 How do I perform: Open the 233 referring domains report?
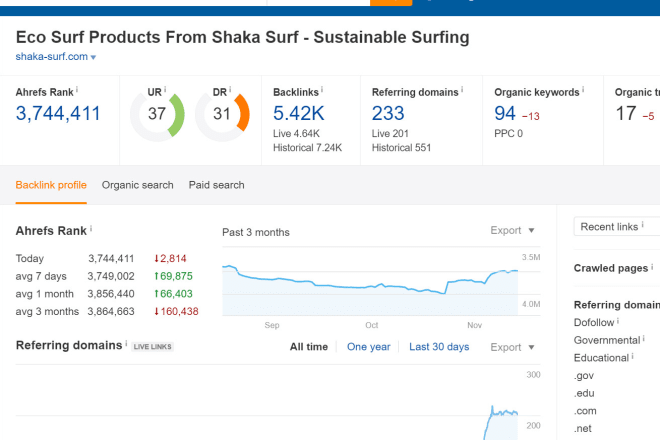tap(388, 113)
